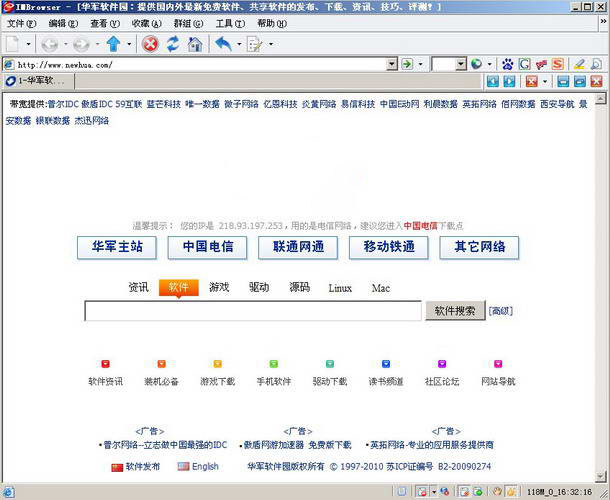
Task: Click the hand icon in status bar
Action: 497,491
